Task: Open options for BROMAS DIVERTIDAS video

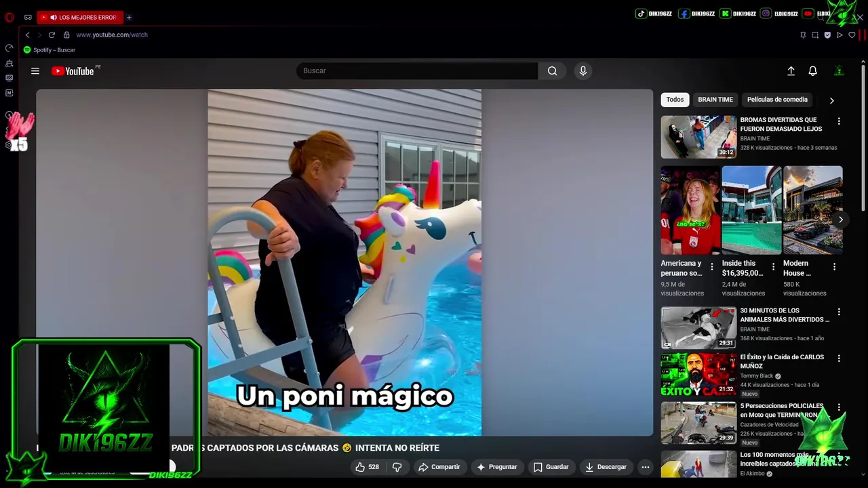Action: [x=839, y=121]
